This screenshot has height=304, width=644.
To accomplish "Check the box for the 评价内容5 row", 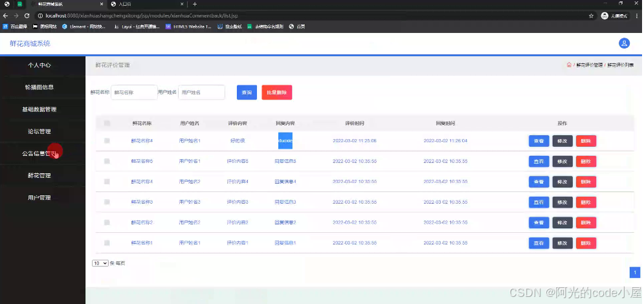I will point(107,161).
